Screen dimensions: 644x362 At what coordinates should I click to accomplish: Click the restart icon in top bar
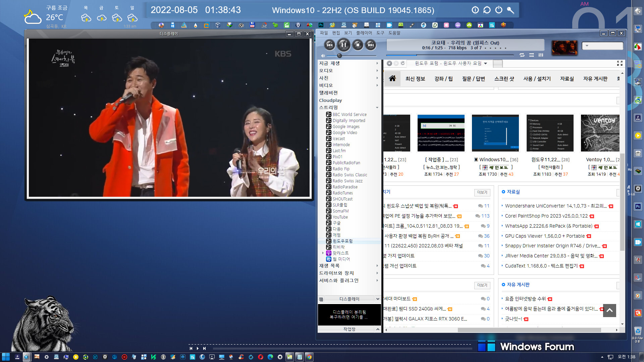coord(487,10)
